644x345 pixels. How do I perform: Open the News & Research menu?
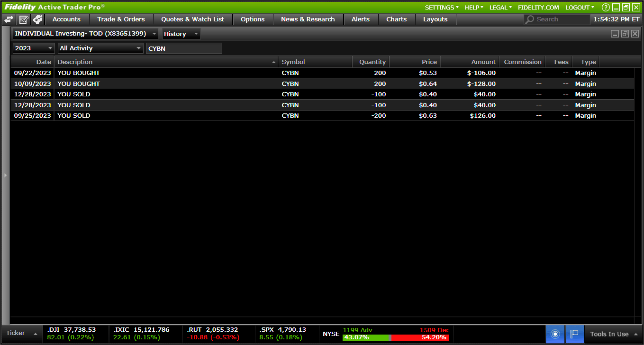(x=308, y=19)
